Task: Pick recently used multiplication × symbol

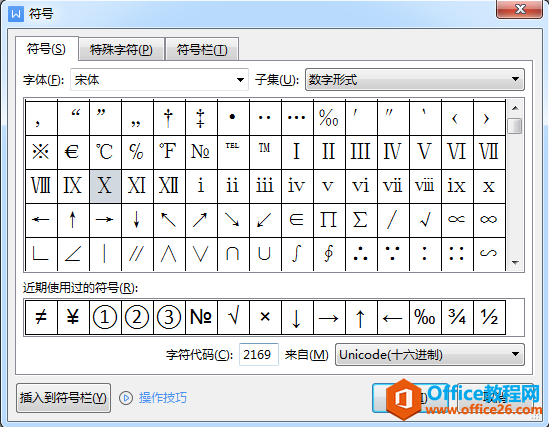Action: click(265, 317)
